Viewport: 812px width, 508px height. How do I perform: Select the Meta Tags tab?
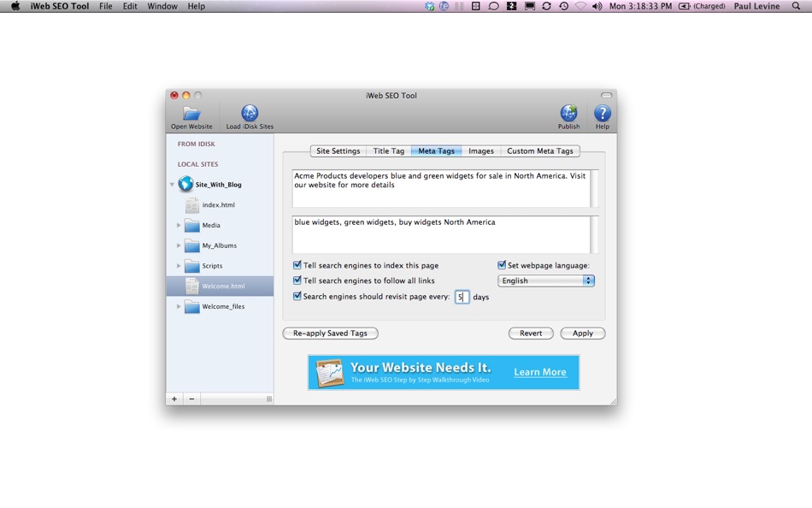[436, 151]
